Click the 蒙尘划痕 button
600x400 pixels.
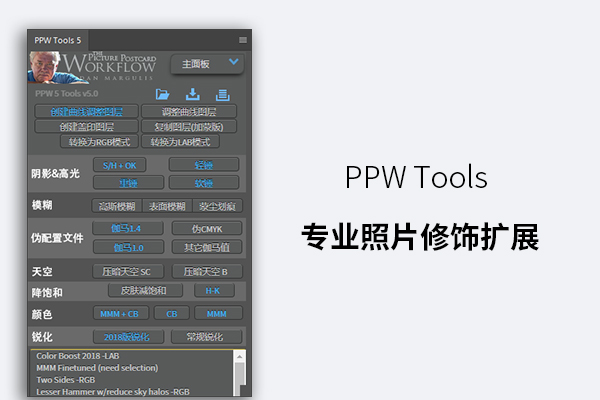click(217, 206)
